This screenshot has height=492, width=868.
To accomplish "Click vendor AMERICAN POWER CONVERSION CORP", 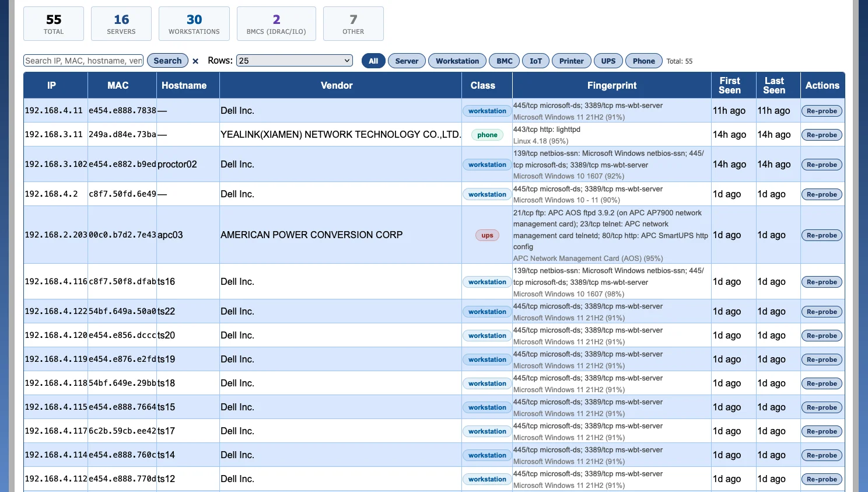I will coord(311,235).
